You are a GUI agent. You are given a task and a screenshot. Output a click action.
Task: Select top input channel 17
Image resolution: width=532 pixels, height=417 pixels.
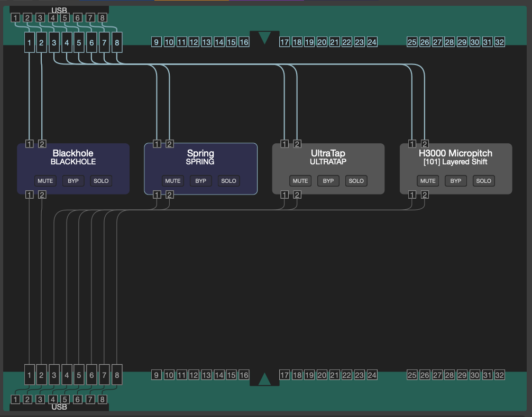[x=285, y=42]
